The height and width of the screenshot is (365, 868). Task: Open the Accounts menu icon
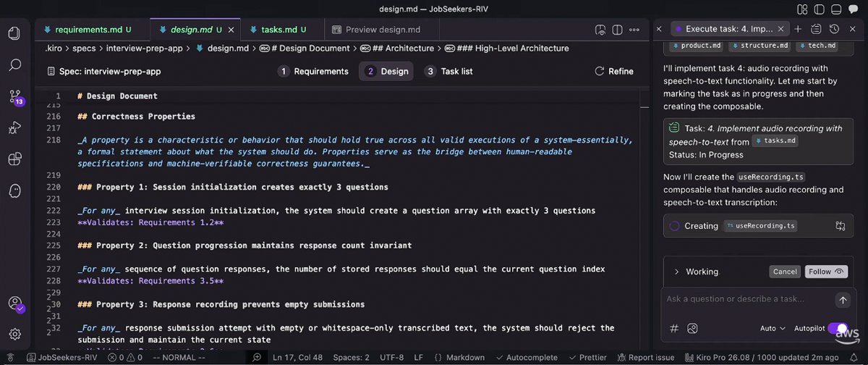(x=14, y=303)
